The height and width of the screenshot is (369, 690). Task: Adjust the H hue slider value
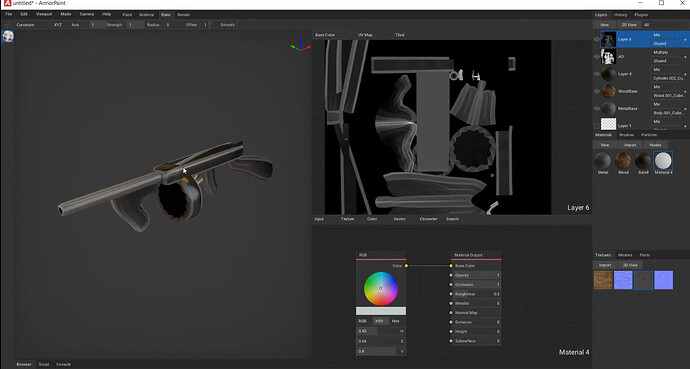pyautogui.click(x=381, y=331)
